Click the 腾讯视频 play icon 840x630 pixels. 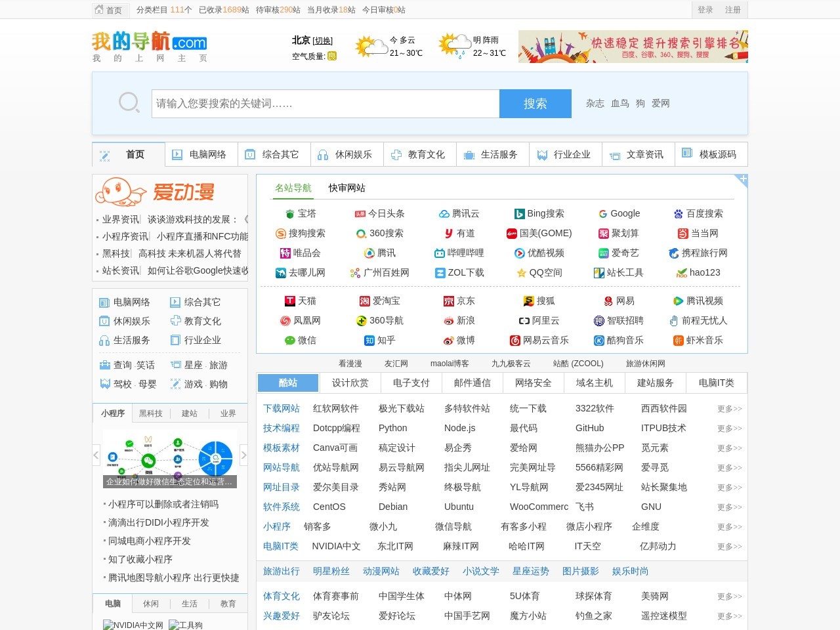pos(679,301)
